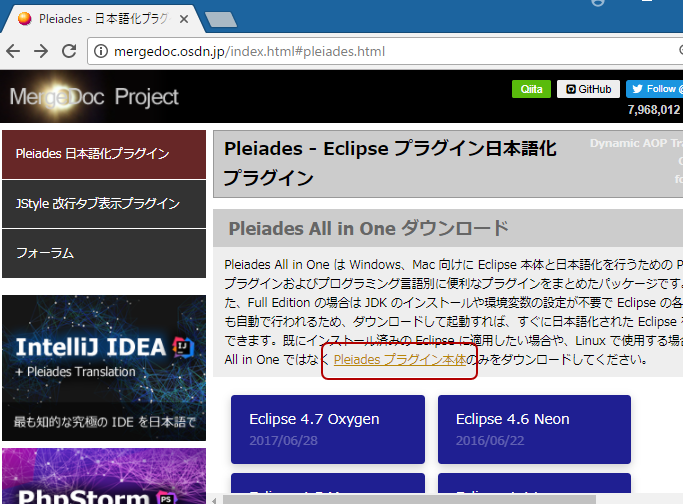
Task: Reload the page with the refresh icon
Action: click(69, 51)
